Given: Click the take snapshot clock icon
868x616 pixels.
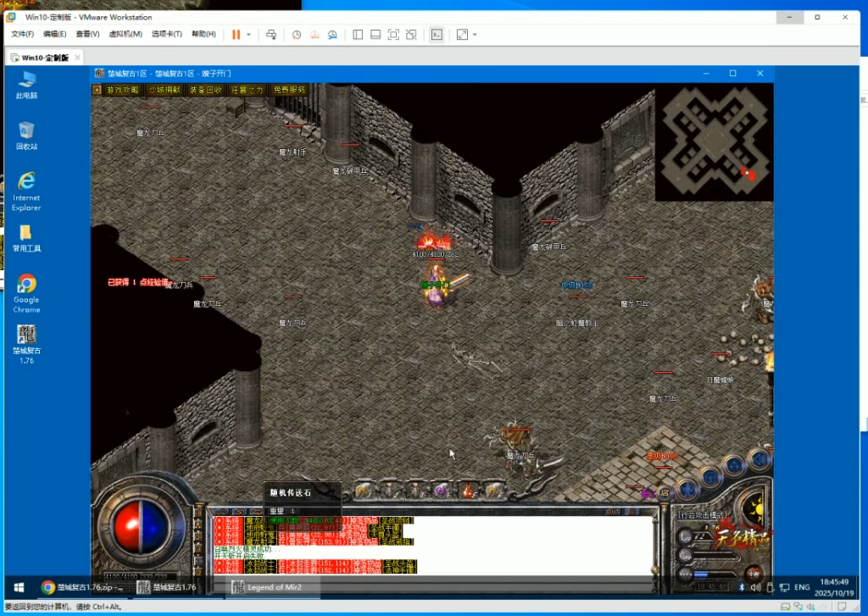Looking at the screenshot, I should coord(297,35).
